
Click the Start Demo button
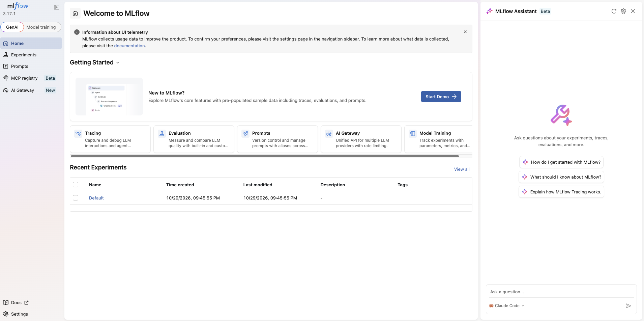[x=441, y=97]
